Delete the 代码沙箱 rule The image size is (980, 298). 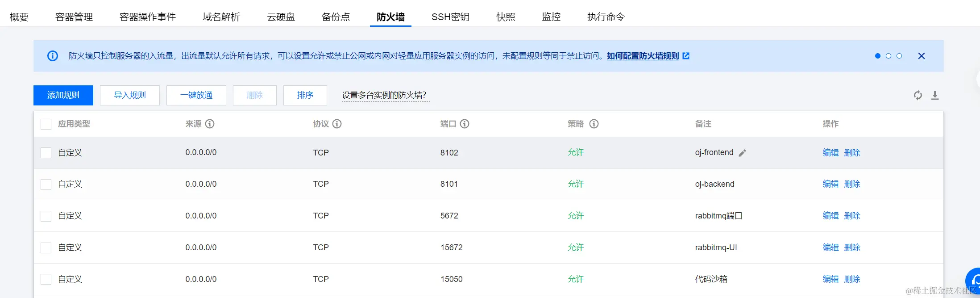[852, 279]
